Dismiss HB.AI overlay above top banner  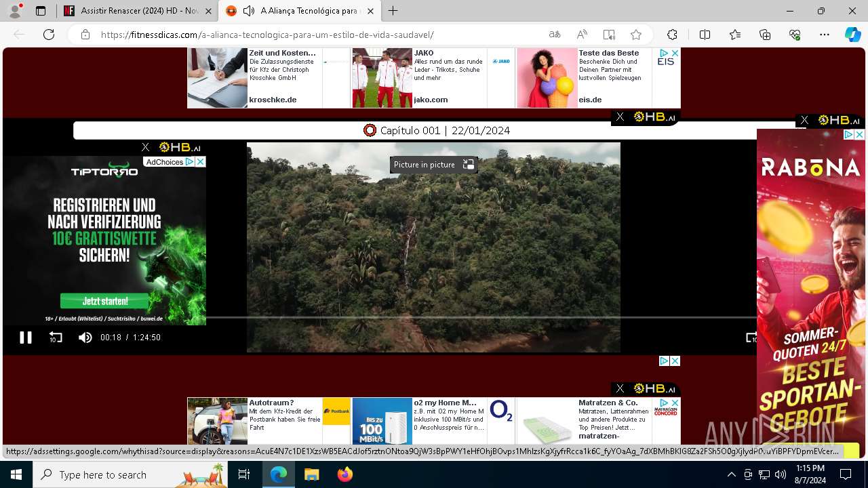pos(620,117)
